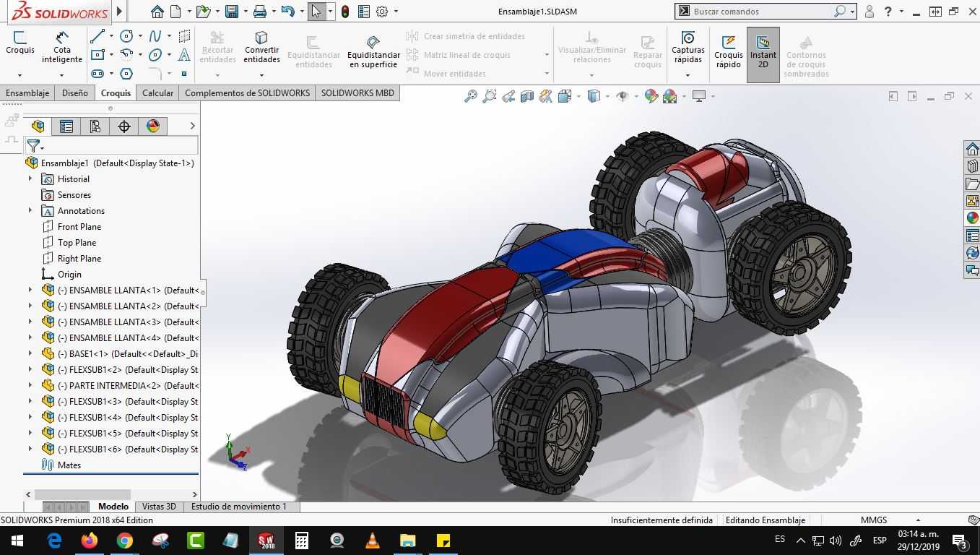Open Estudio de movimiento 1 tab

point(239,507)
